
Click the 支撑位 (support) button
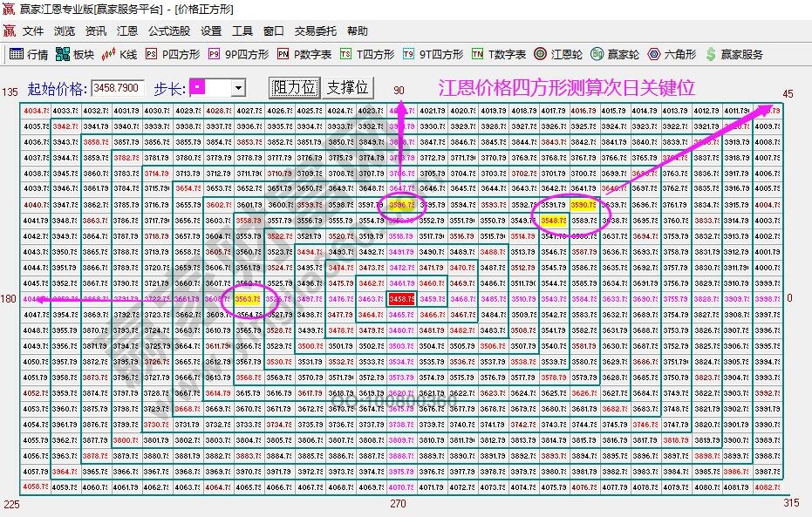click(x=349, y=87)
